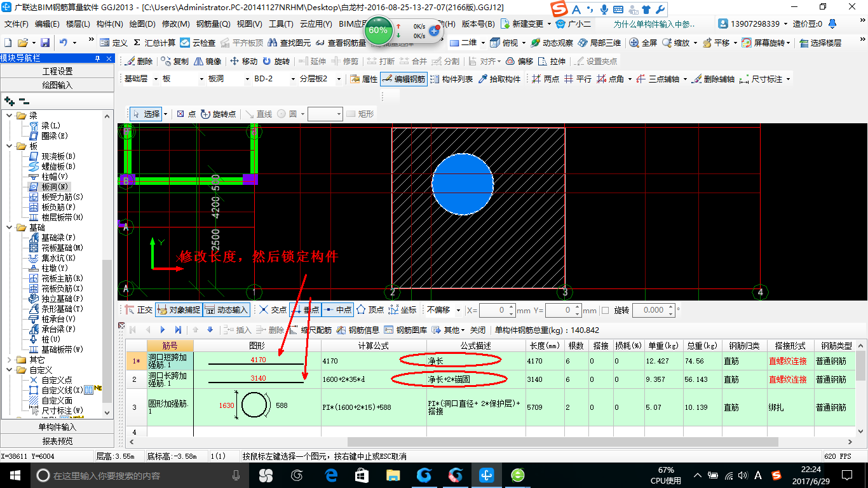Select 两点 two-point axis tool
The width and height of the screenshot is (868, 488).
point(546,79)
